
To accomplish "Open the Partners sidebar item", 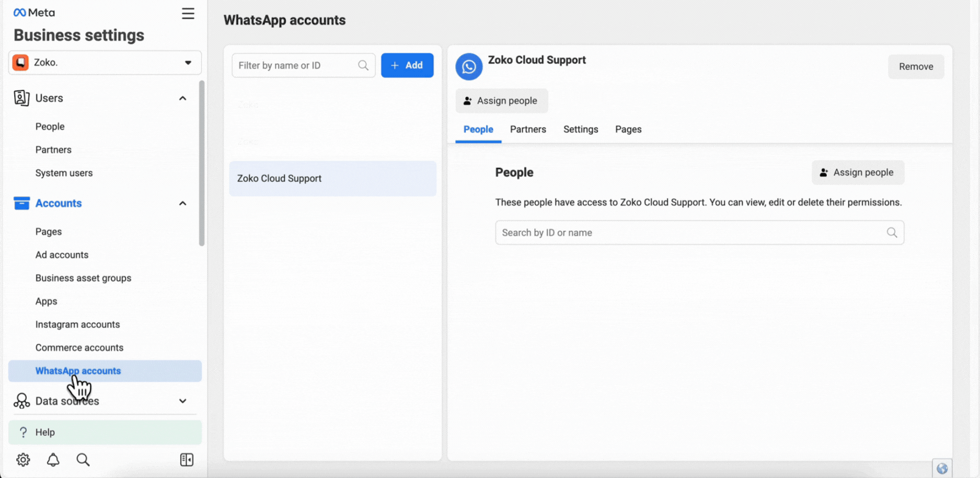I will [x=53, y=149].
